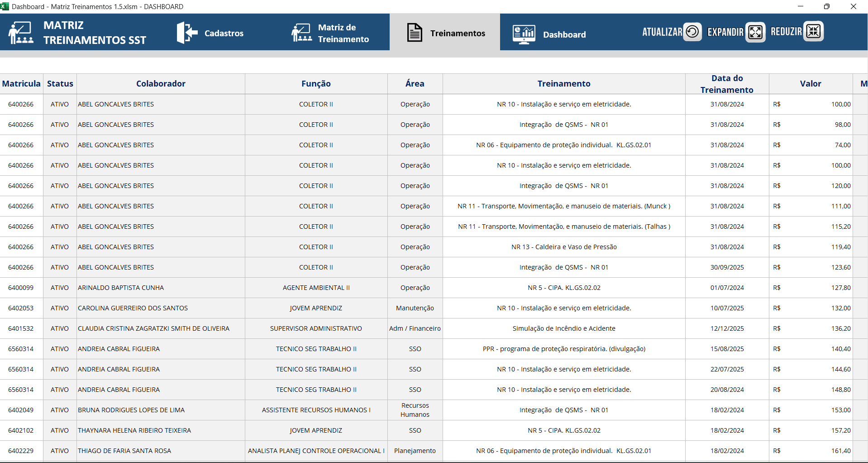The width and height of the screenshot is (868, 463).
Task: Click the Adm / Financeiro area cell
Action: click(415, 328)
